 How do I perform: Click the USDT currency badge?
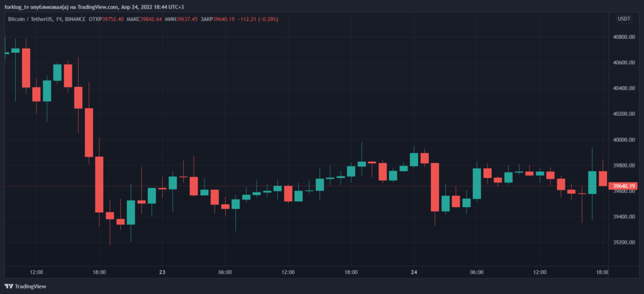(x=625, y=20)
